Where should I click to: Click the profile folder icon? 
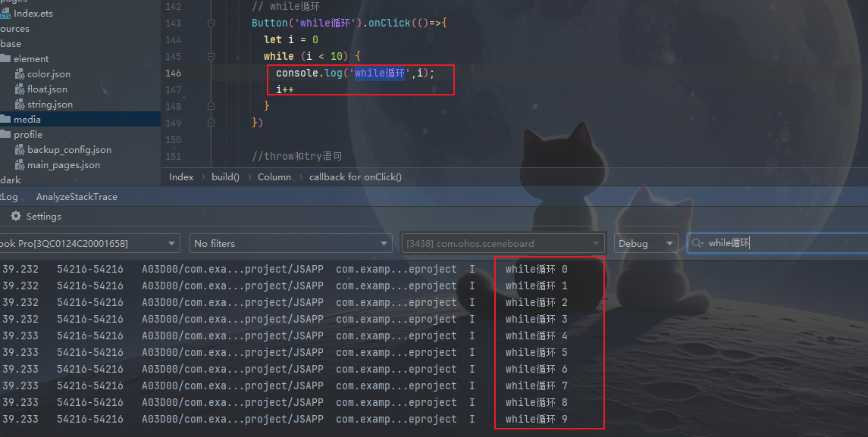click(x=5, y=134)
